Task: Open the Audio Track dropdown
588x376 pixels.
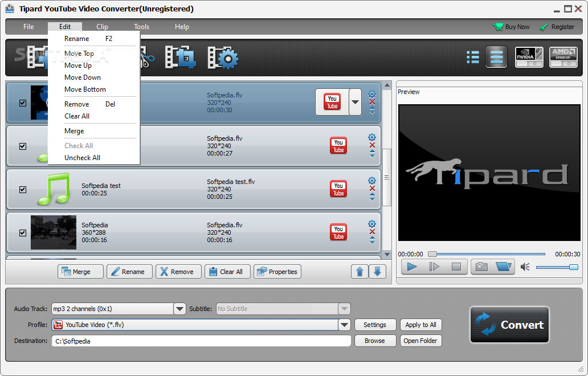Action: pos(179,309)
